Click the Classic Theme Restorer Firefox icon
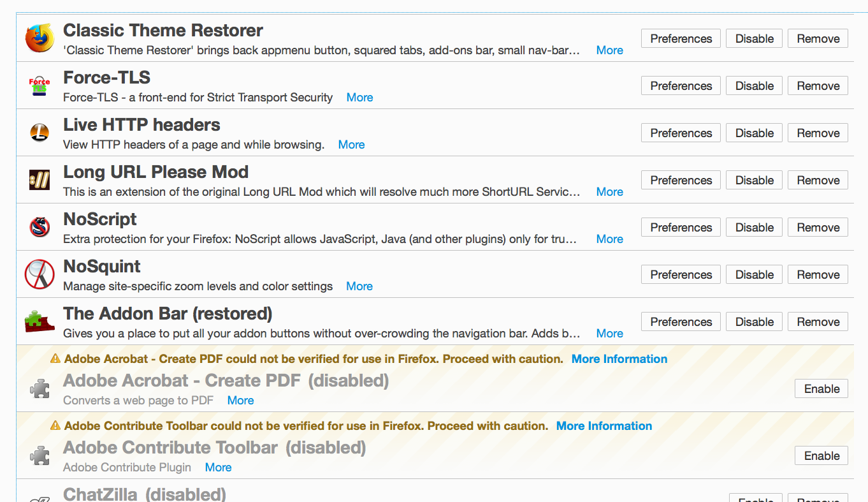Screen dimensions: 868x502 [40, 38]
